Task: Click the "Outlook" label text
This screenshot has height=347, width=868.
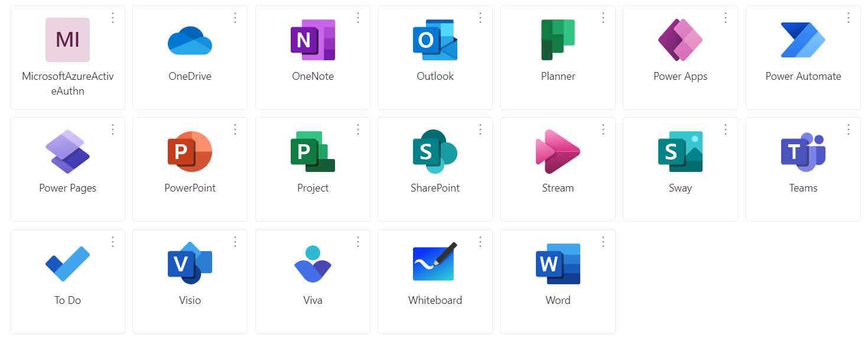Action: point(435,76)
